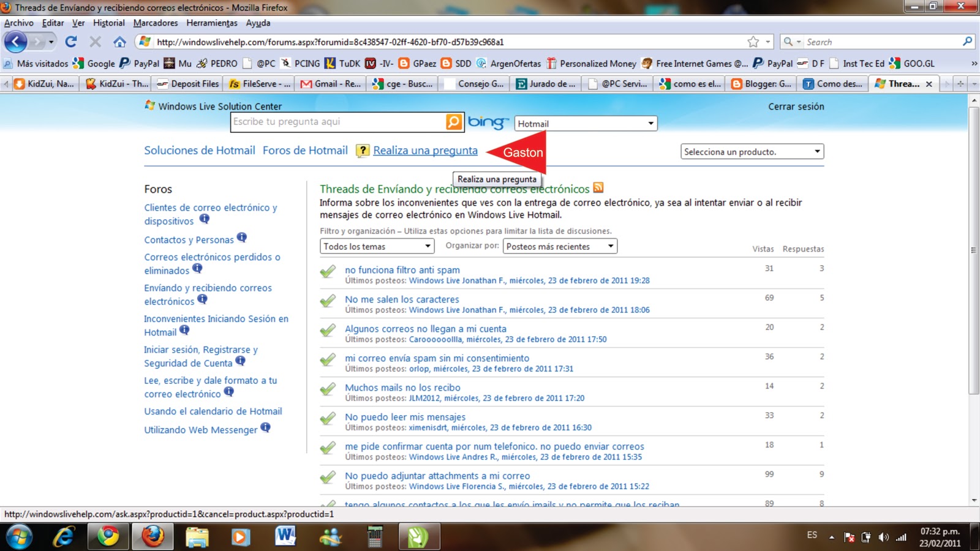
Task: Close the active Threa... tab
Action: [x=929, y=84]
